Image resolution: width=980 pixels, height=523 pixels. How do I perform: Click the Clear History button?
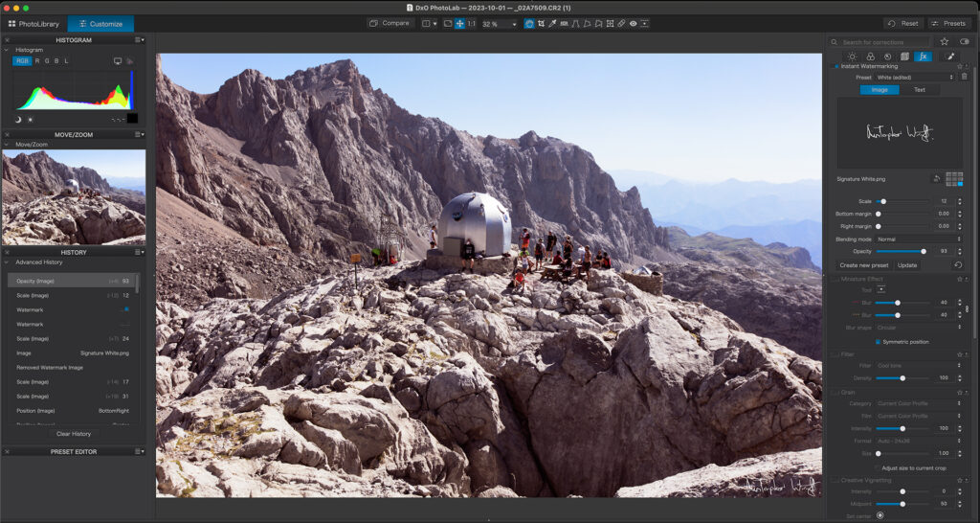[x=74, y=434]
